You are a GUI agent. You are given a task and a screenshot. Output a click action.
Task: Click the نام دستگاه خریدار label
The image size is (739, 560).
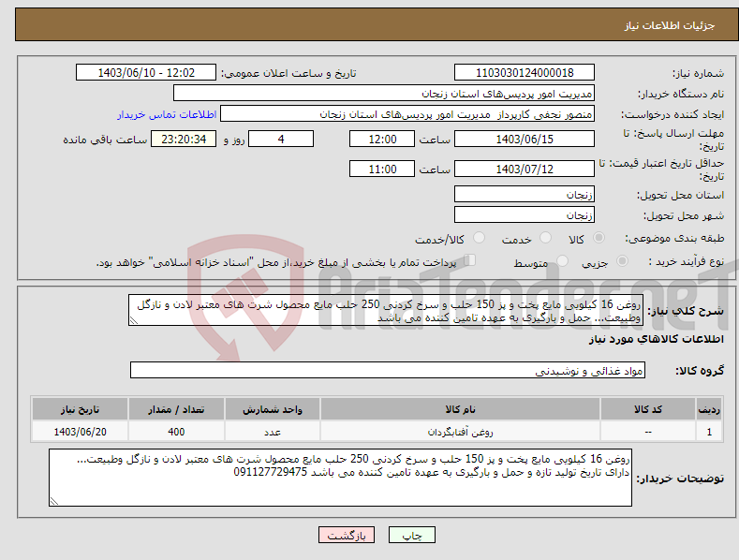pos(681,95)
